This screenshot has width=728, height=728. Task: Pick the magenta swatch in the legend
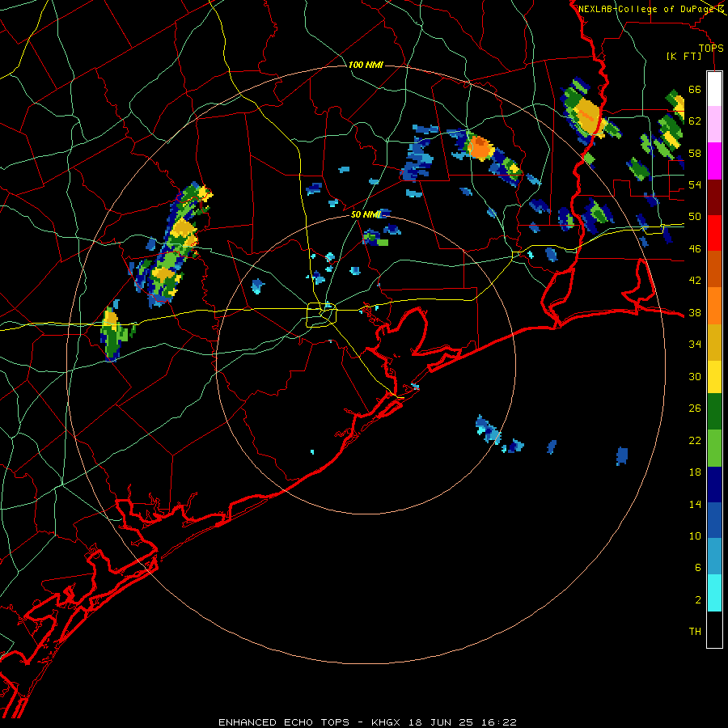[x=714, y=161]
